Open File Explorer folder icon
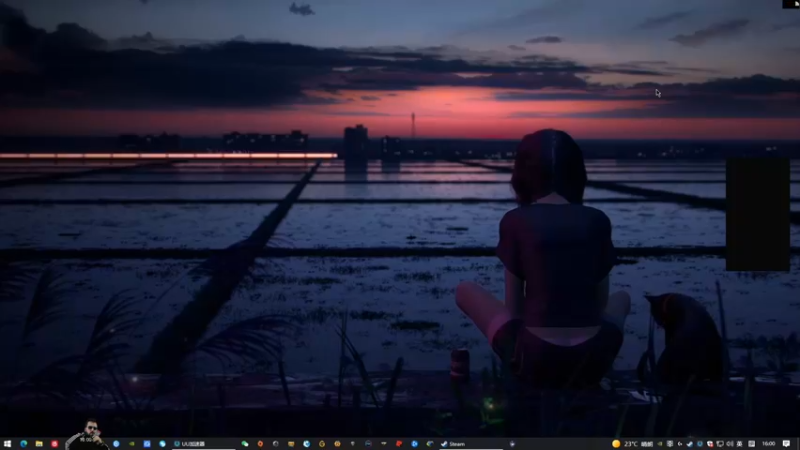800x450 pixels. point(39,444)
